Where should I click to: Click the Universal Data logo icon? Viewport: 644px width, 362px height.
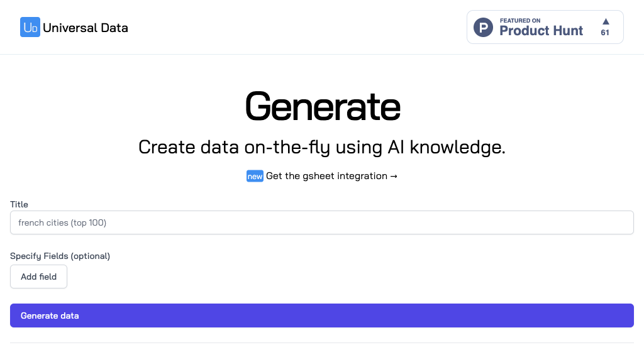[x=30, y=27]
